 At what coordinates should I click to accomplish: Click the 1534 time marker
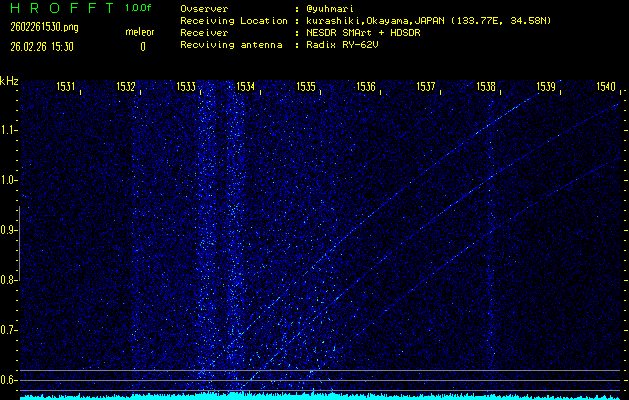coord(246,87)
